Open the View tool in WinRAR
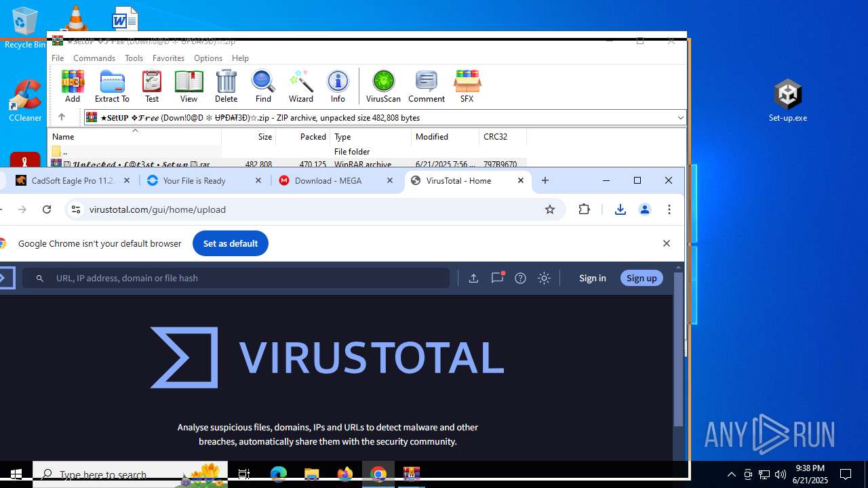The width and height of the screenshot is (868, 488). pyautogui.click(x=189, y=86)
